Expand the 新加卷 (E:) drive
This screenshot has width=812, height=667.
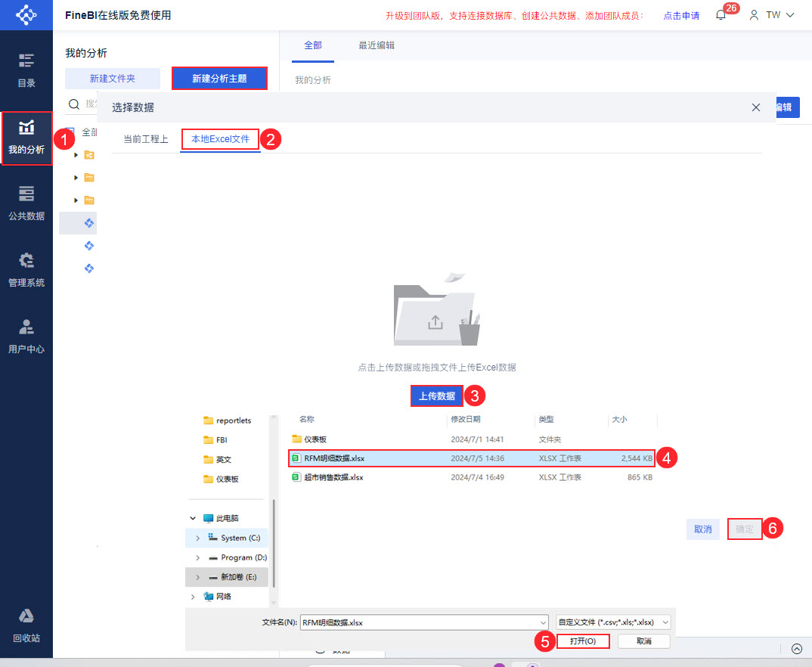click(x=198, y=577)
